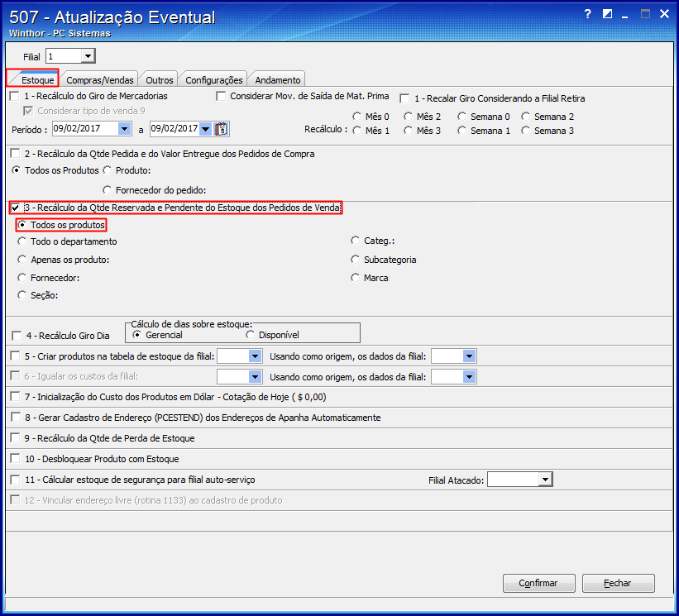Screen dimensions: 679x616
Task: Check Recalar Giro Considerando a Filial Retira
Action: coord(405,98)
